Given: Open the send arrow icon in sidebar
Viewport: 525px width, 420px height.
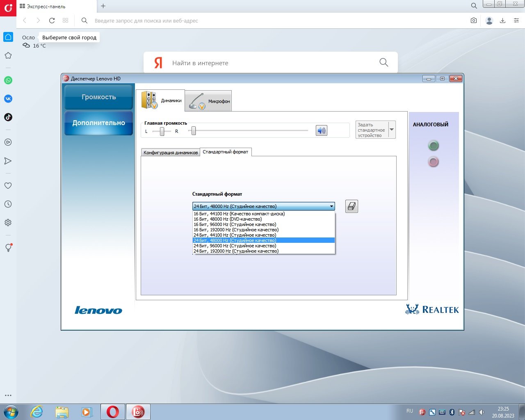Looking at the screenshot, I should (x=8, y=161).
